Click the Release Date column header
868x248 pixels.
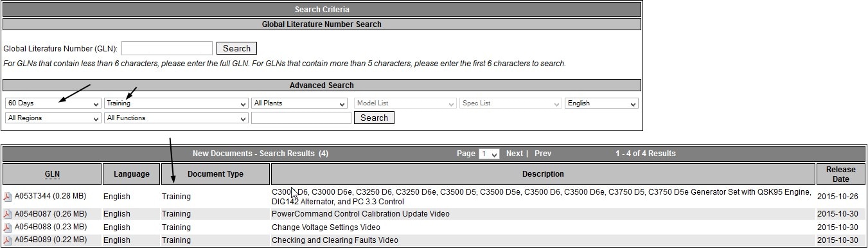(x=840, y=174)
